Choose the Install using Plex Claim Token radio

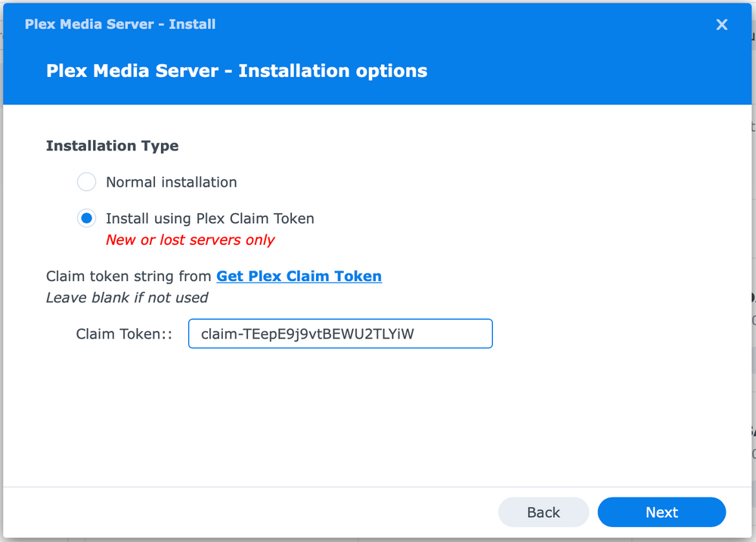87,218
